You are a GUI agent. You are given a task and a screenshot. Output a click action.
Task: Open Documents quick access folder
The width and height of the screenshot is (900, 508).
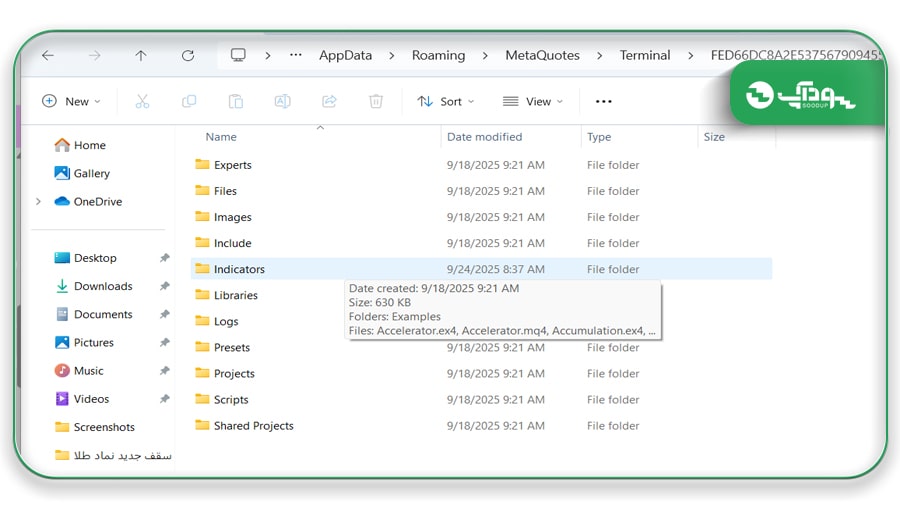click(94, 315)
